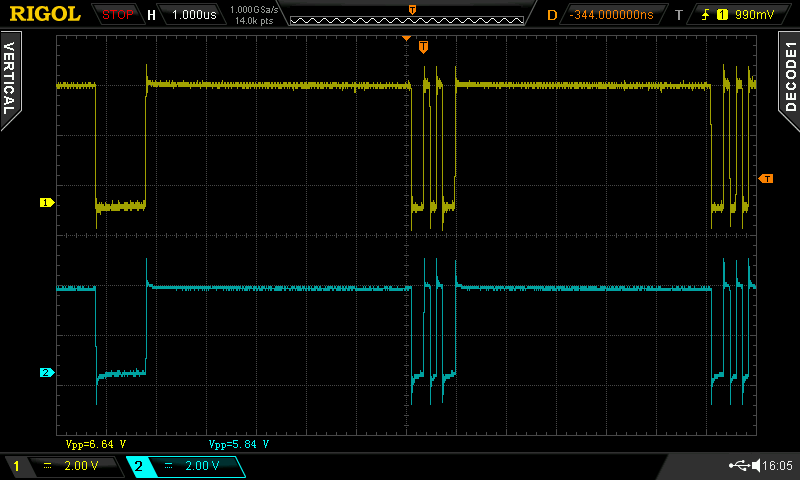
Task: Click the 16:05 clock display
Action: (x=778, y=465)
